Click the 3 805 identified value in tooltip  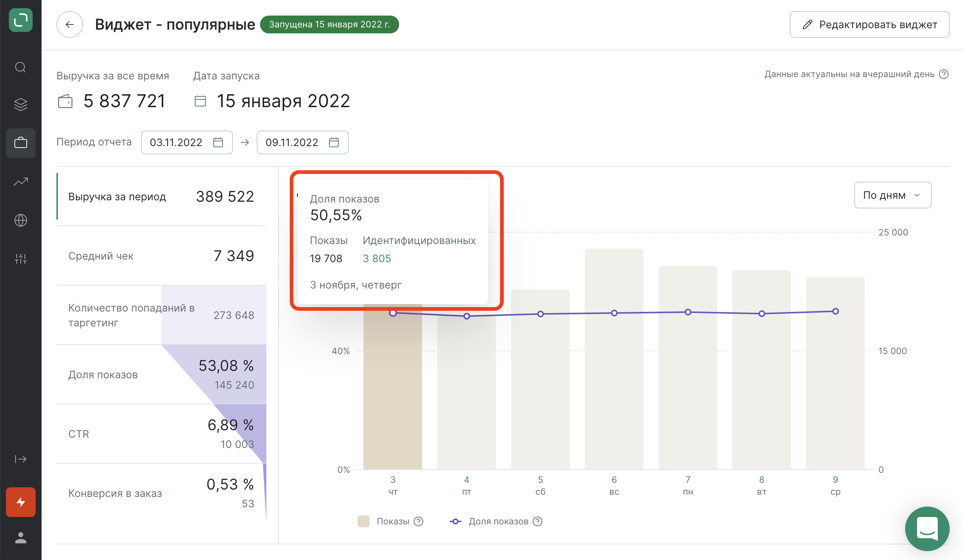[x=377, y=258]
